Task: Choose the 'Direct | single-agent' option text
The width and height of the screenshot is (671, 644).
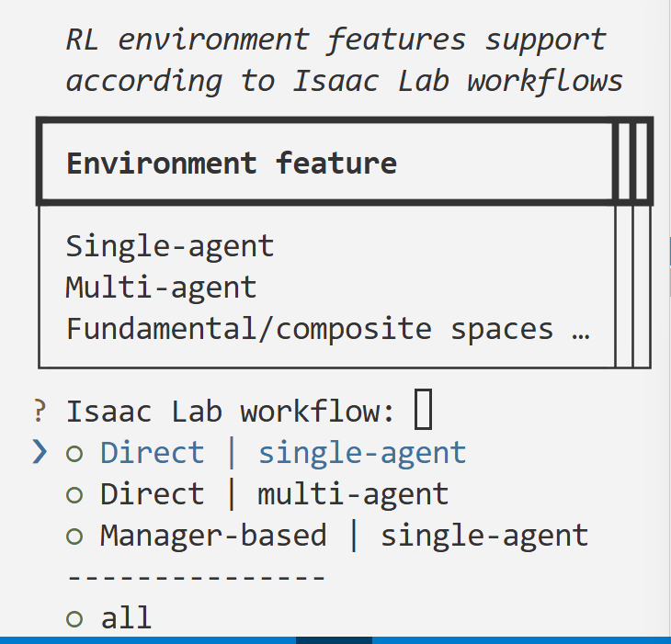Action: (x=283, y=453)
